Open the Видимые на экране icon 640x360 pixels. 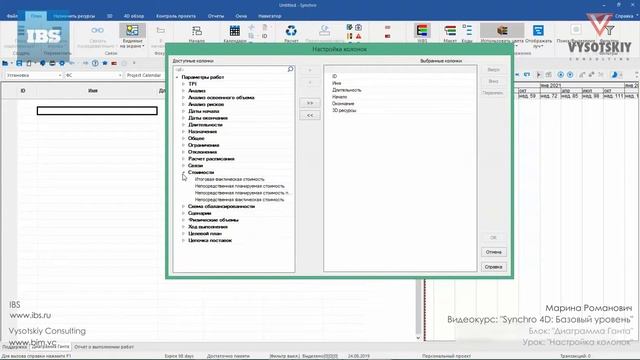click(x=132, y=30)
